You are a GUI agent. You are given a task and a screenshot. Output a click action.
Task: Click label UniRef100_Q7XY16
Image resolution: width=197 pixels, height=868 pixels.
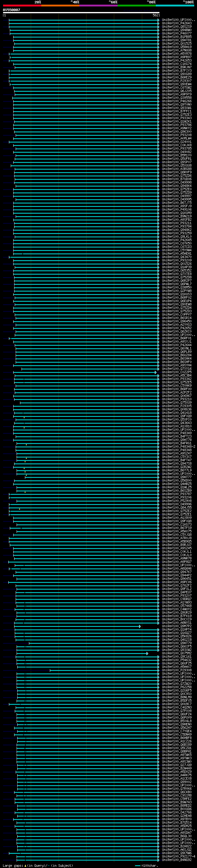(x=176, y=369)
